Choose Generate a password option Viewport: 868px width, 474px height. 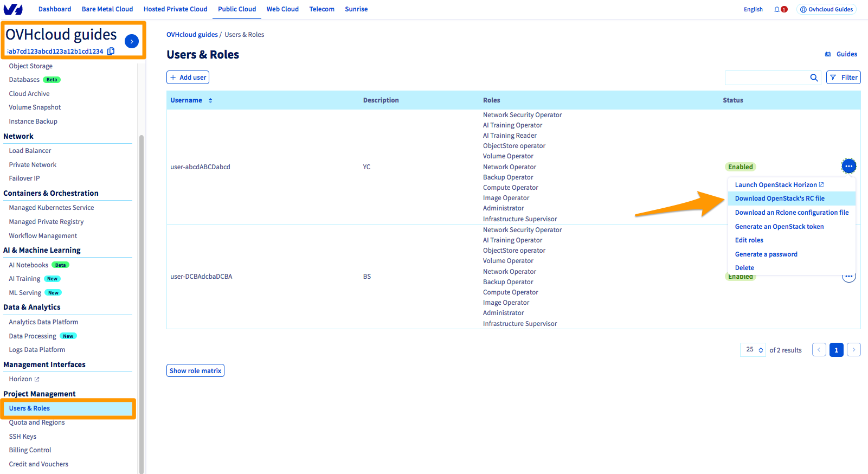tap(766, 254)
